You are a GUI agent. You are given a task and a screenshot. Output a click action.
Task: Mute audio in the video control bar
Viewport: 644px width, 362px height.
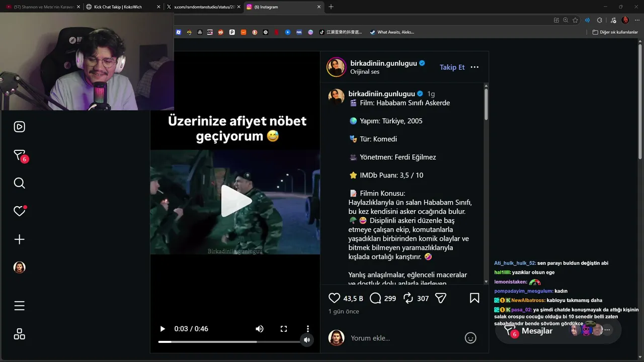(x=260, y=329)
